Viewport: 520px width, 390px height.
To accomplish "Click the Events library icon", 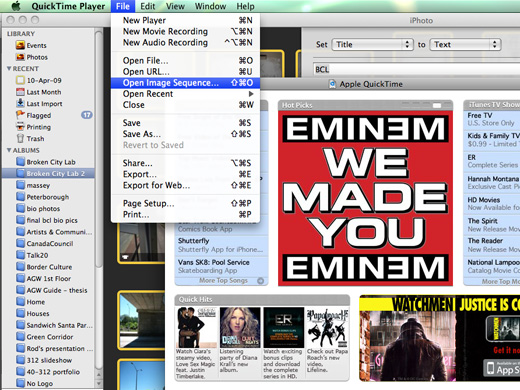I will 20,45.
